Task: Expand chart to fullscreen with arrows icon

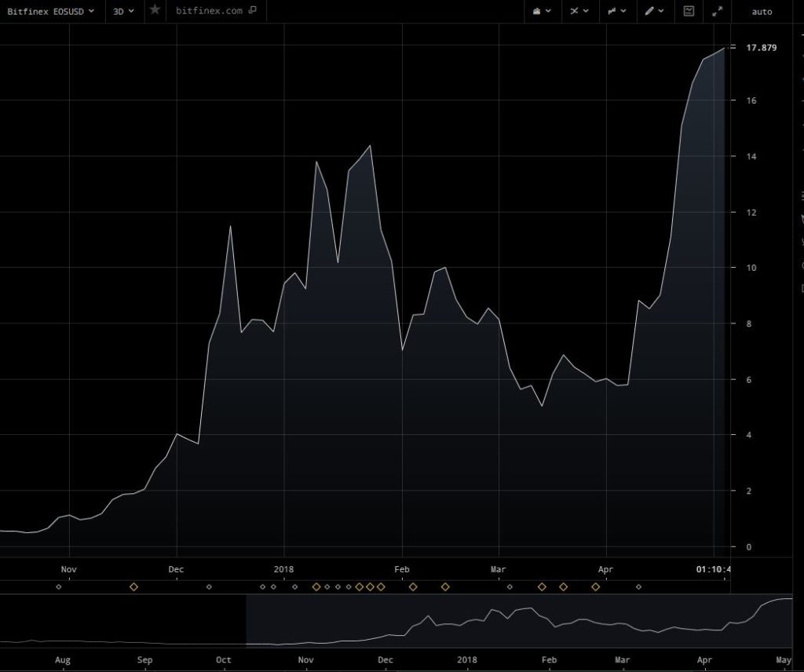Action: (718, 11)
